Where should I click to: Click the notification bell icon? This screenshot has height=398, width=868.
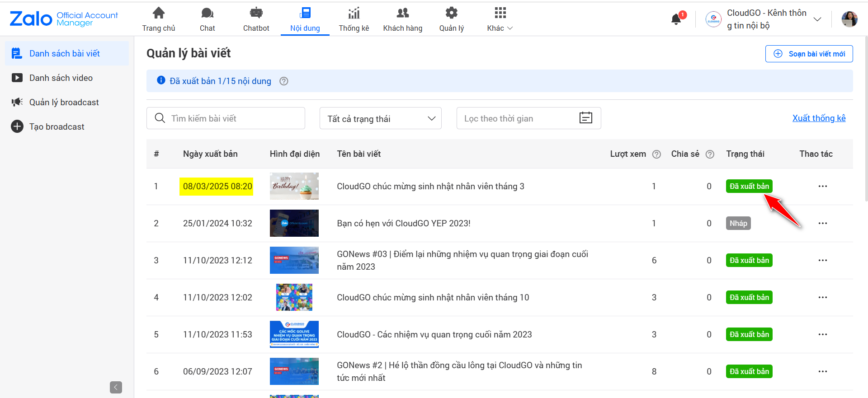[676, 19]
